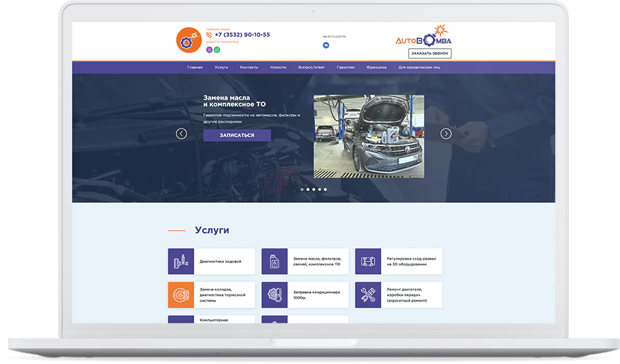This screenshot has height=364, width=620.
Task: Click the wheel alignment icon for сход-развал
Action: coord(368,261)
